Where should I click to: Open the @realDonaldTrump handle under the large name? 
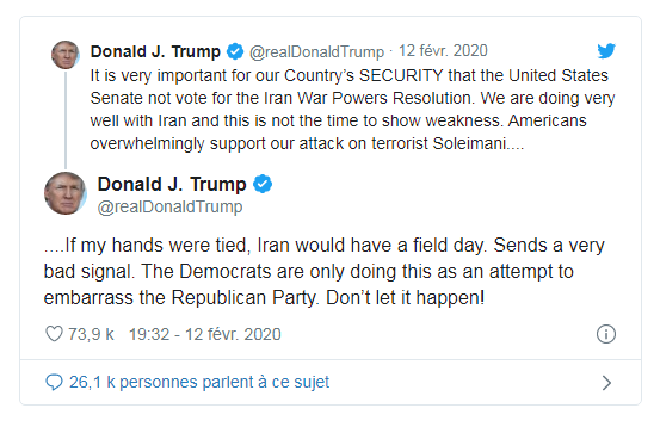[169, 206]
